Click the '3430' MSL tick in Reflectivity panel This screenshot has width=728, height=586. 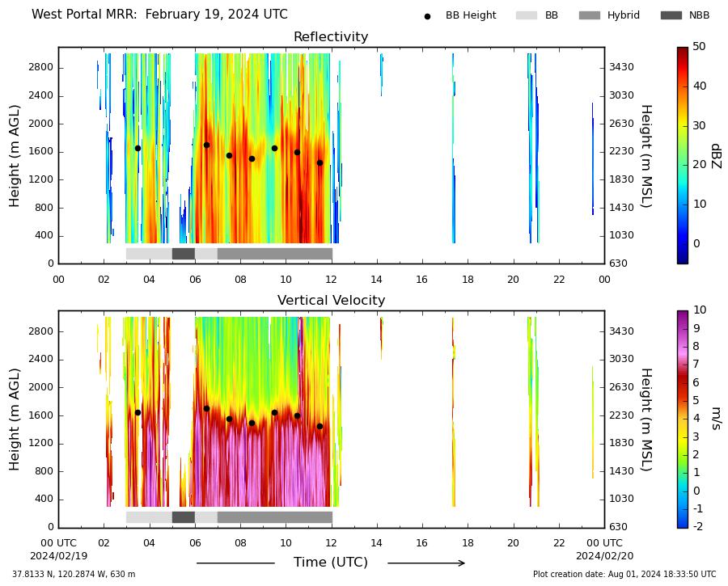[x=622, y=67]
